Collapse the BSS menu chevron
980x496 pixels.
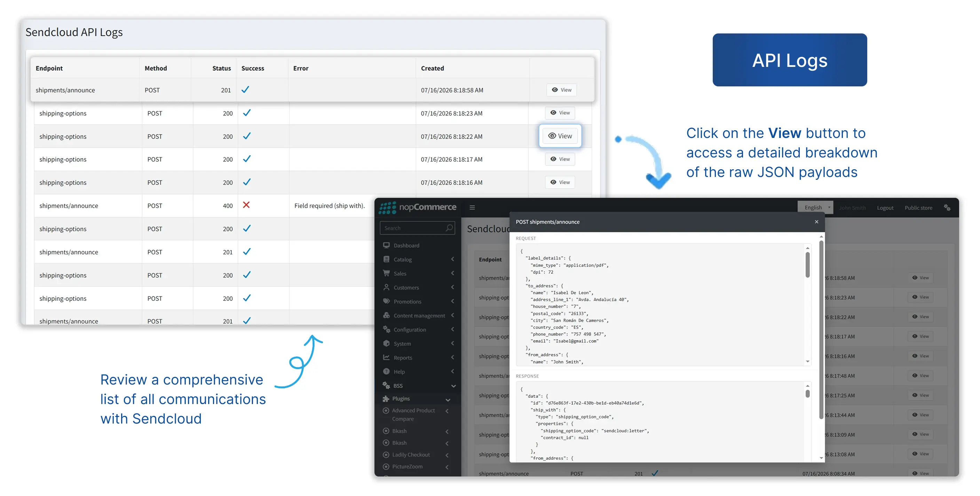[x=453, y=386]
